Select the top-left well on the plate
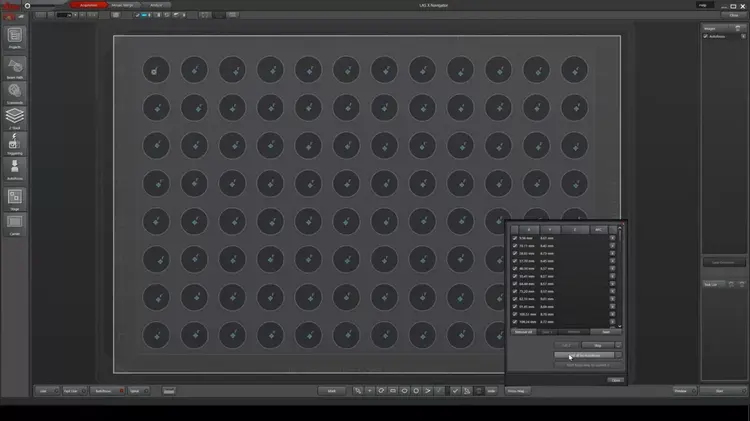The width and height of the screenshot is (750, 421). pyautogui.click(x=155, y=69)
